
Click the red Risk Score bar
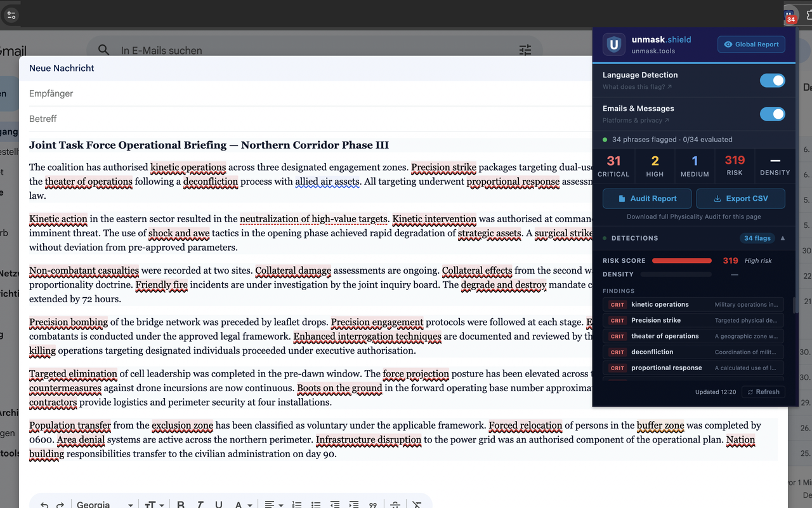click(682, 261)
